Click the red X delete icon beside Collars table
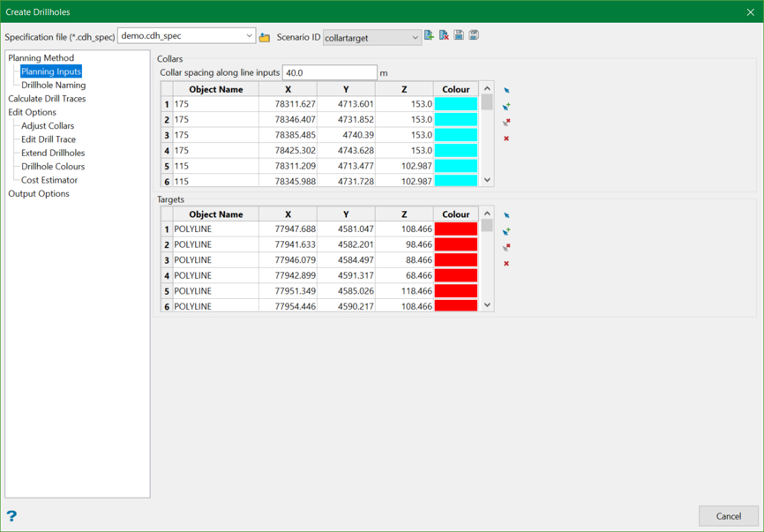This screenshot has height=532, width=764. [506, 139]
